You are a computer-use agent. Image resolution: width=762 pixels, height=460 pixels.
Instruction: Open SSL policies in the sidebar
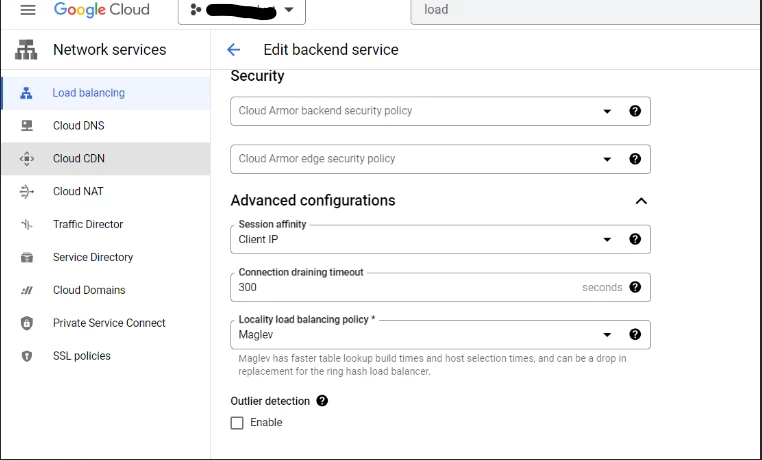106,356
